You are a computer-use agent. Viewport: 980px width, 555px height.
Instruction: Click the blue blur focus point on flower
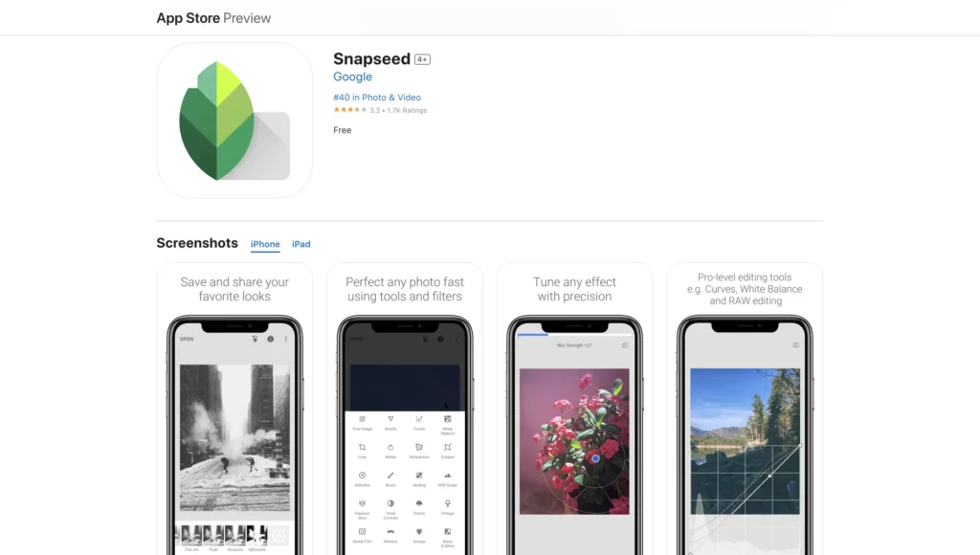click(595, 458)
